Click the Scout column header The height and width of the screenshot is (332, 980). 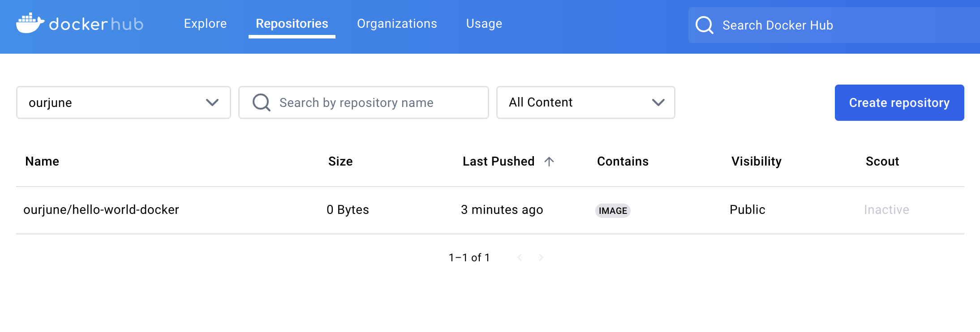[882, 161]
